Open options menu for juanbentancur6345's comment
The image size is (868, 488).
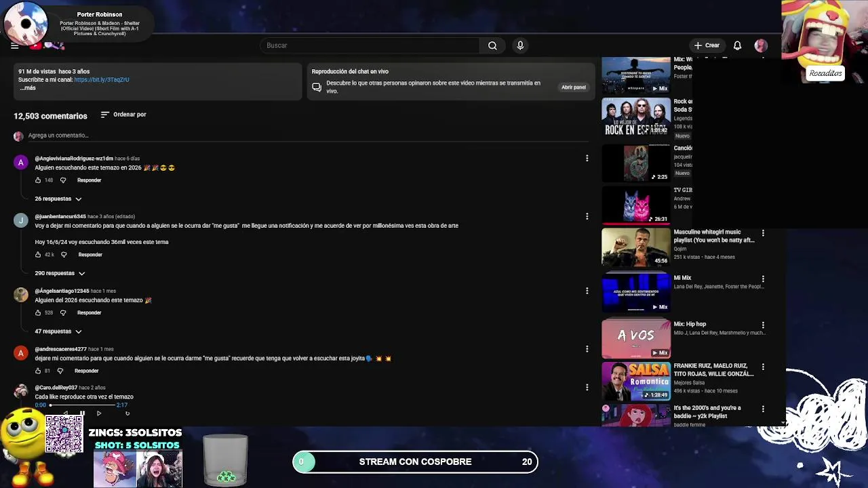[587, 216]
